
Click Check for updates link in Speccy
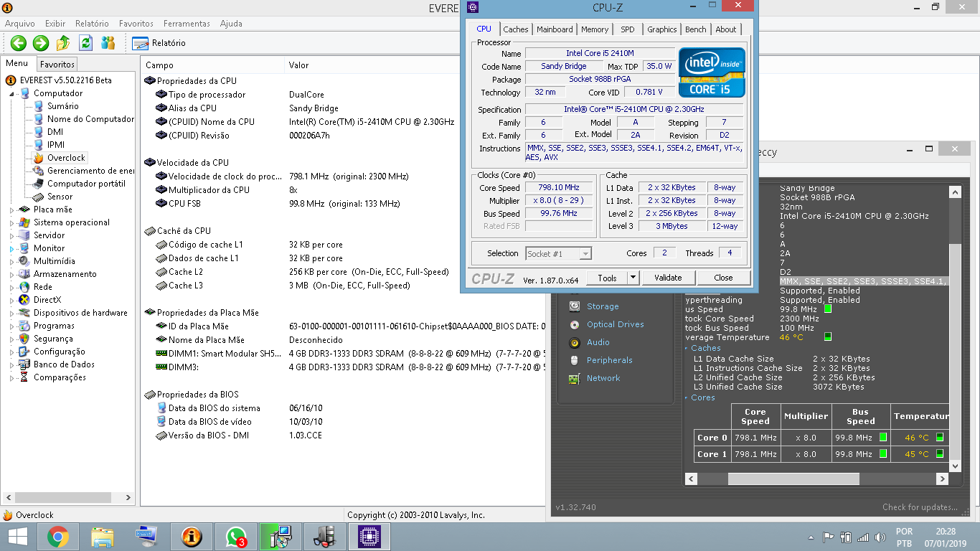point(920,507)
